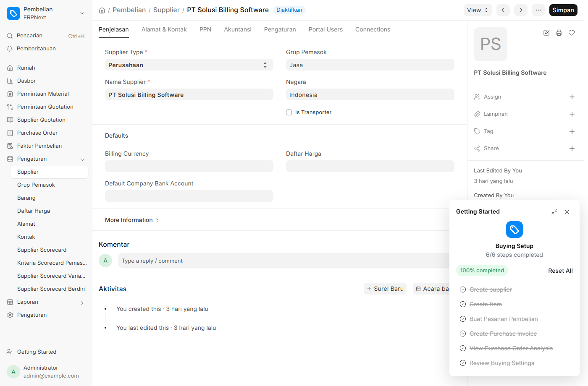588x386 pixels.
Task: Expand the More Information section
Action: pos(132,220)
